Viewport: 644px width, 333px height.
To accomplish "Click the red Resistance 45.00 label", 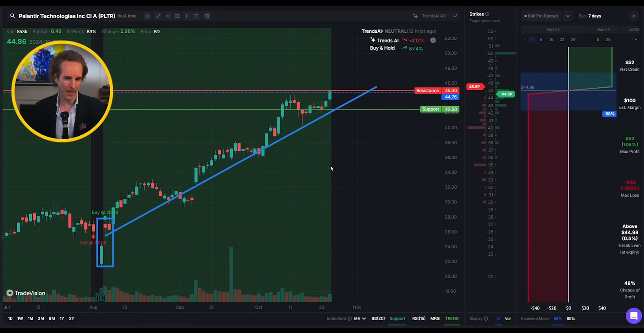I will pos(437,90).
